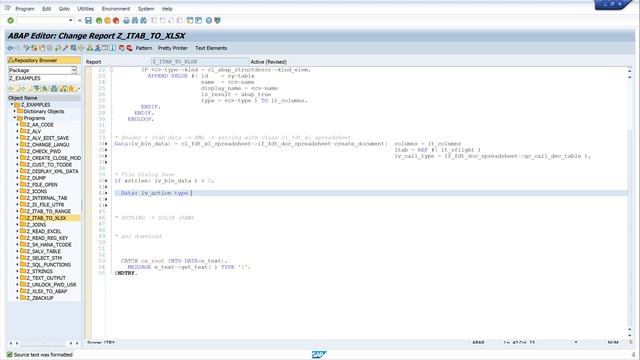The image size is (640, 360).
Task: Click the code line 'Data: lv_action type'
Action: click(154, 193)
